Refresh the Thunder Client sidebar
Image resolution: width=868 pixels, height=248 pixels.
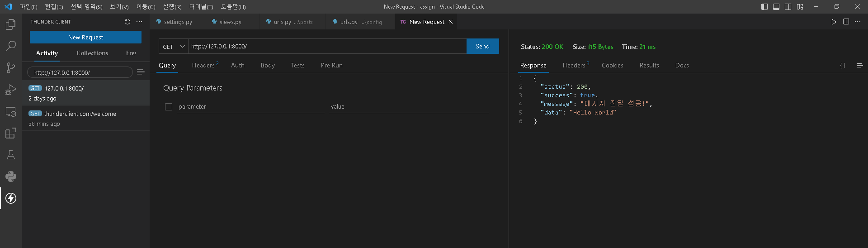pos(127,22)
